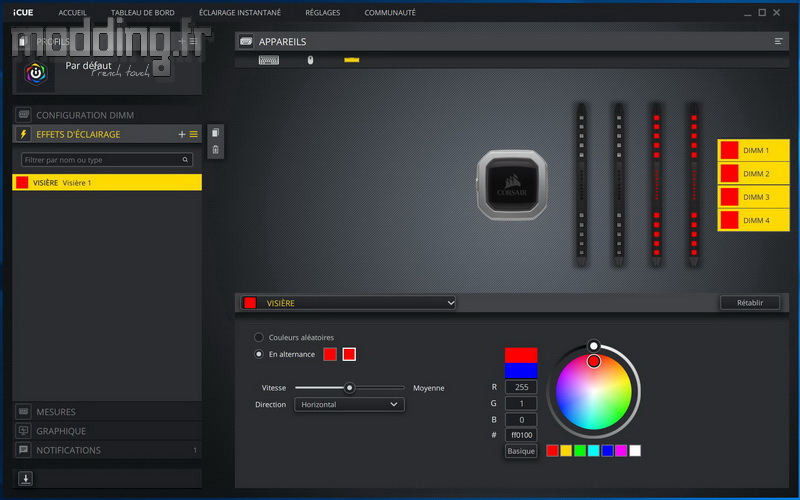Click the delete effect trash icon
Viewport: 800px width, 500px height.
pos(215,149)
